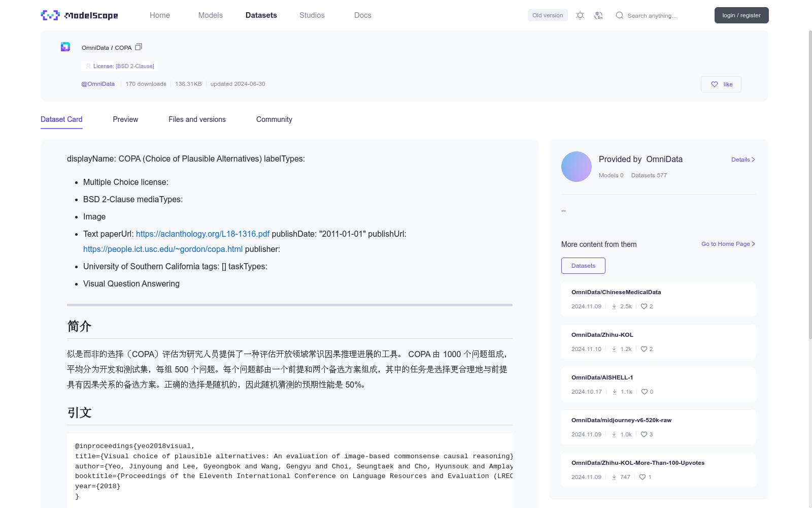The image size is (812, 508).
Task: Click download icon on Zhihu-KOL-More-Than-100-Upvotes card
Action: click(x=614, y=477)
